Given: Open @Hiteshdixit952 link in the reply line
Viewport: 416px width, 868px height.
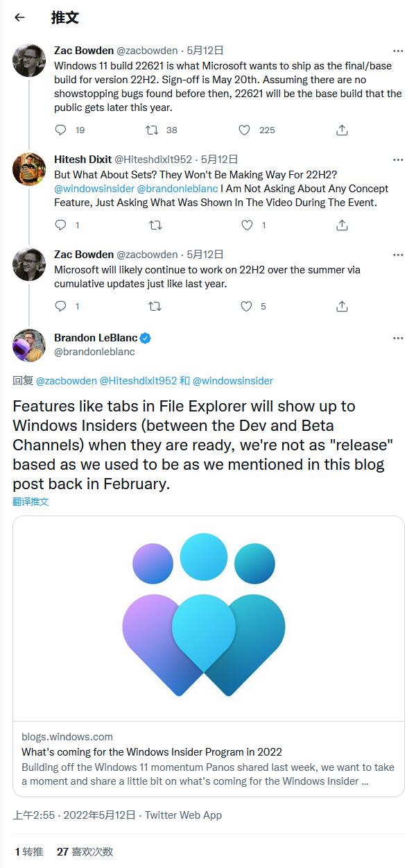Looking at the screenshot, I should pyautogui.click(x=139, y=381).
